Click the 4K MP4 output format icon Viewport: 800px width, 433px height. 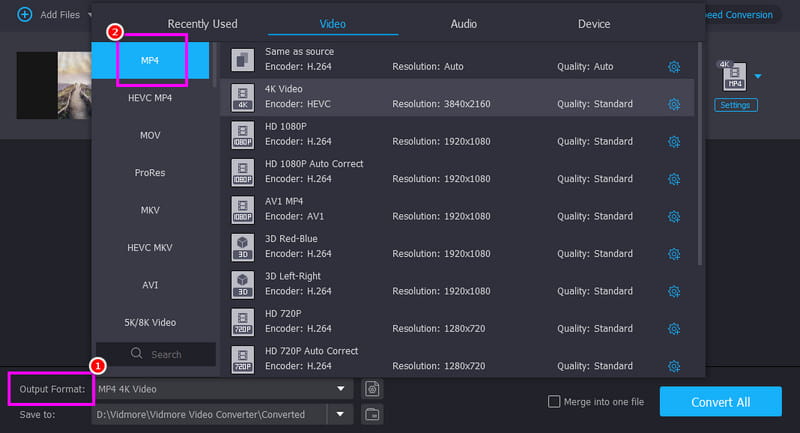point(734,75)
